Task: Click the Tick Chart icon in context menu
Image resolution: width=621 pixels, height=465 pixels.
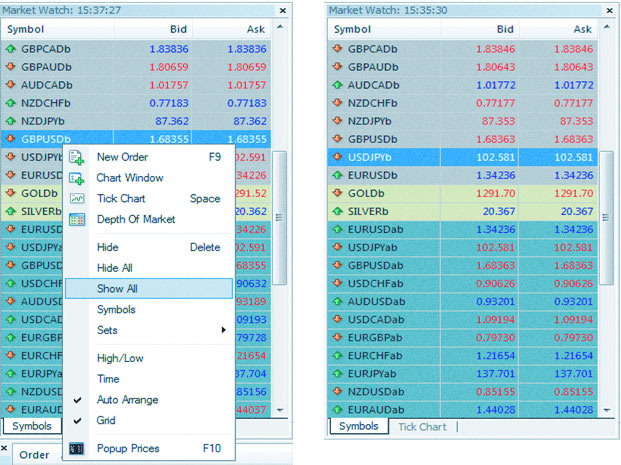Action: pos(77,198)
